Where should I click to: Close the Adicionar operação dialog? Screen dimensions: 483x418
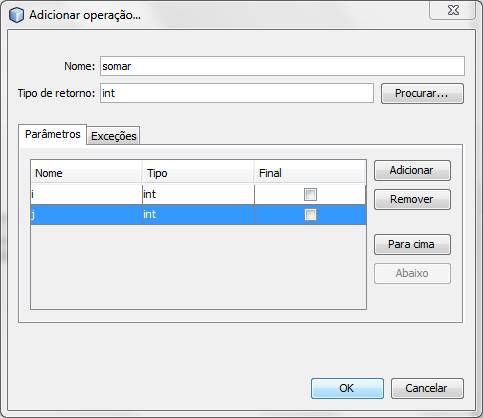pyautogui.click(x=453, y=10)
